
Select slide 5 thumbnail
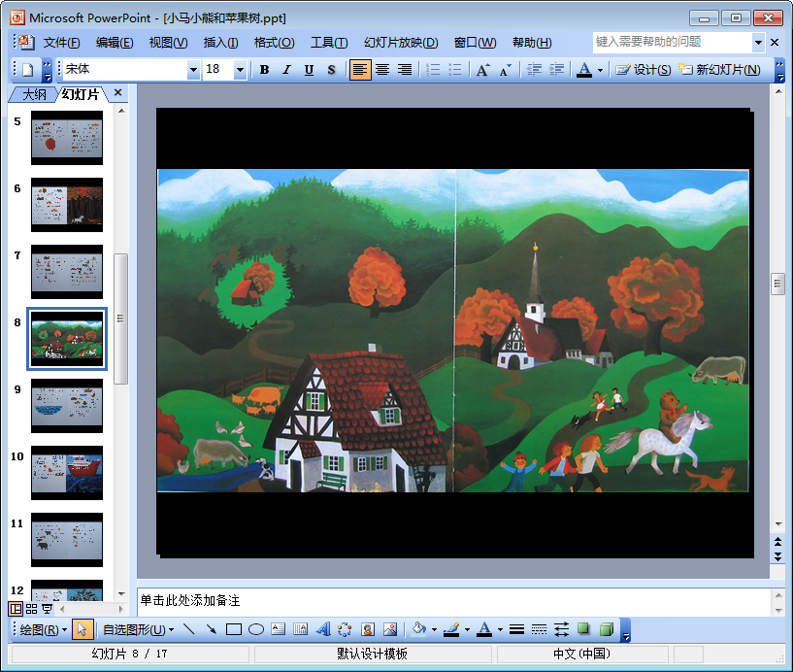pyautogui.click(x=67, y=138)
